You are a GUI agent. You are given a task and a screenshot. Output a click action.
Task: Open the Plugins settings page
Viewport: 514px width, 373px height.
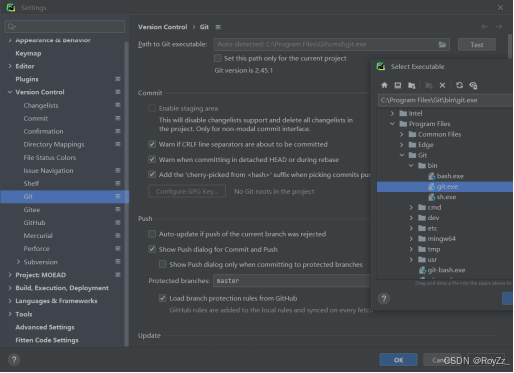point(27,79)
